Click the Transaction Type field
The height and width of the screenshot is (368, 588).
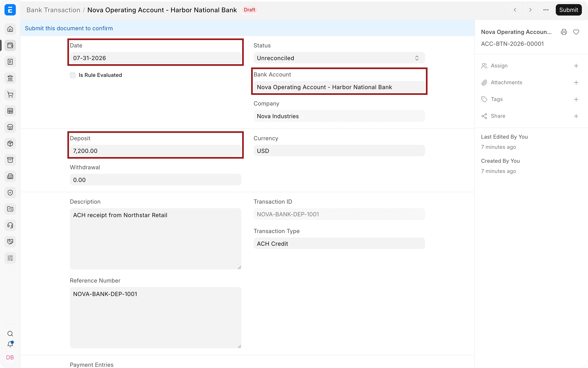coord(339,243)
